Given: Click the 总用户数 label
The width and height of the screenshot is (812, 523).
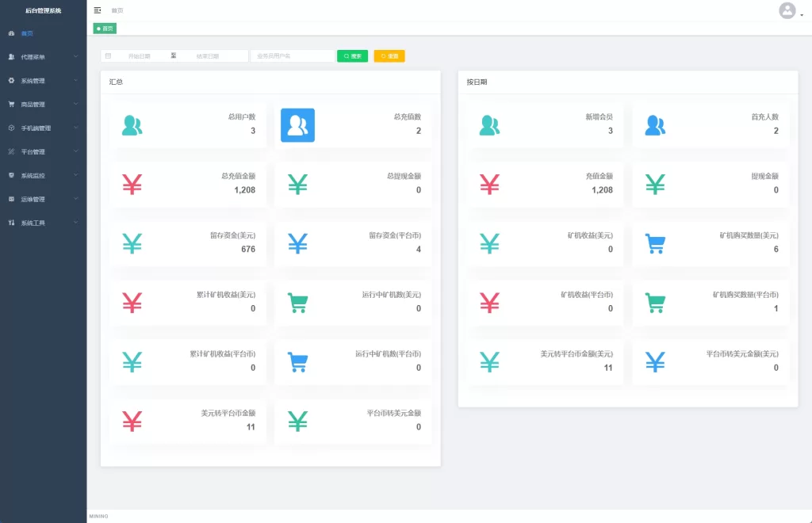Looking at the screenshot, I should click(242, 117).
